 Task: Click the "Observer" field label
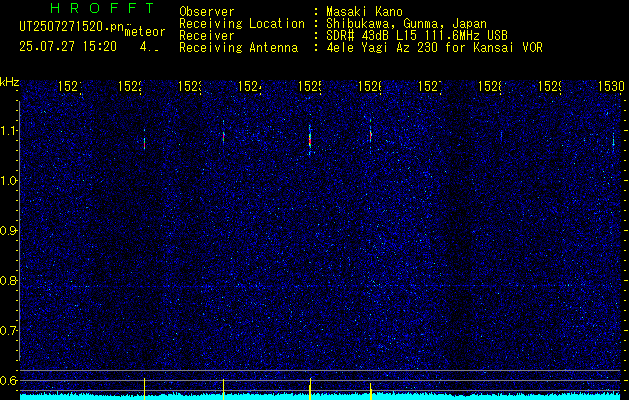click(207, 11)
